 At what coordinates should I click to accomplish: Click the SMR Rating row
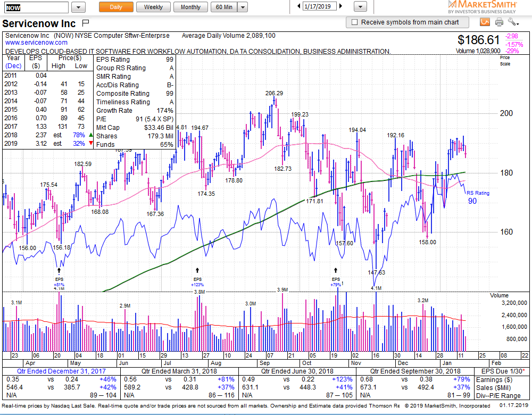point(135,76)
